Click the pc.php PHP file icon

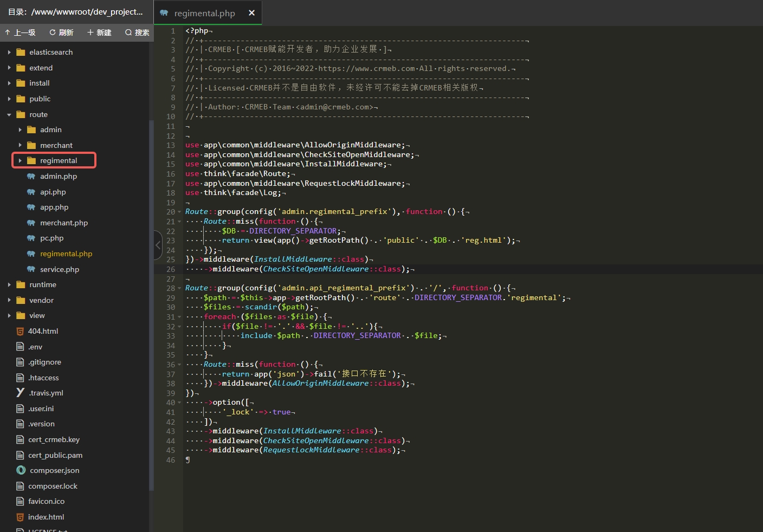click(x=31, y=238)
